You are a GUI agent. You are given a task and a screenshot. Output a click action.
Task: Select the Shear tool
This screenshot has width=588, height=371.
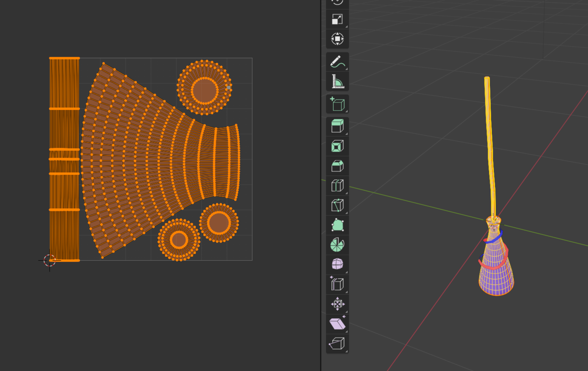click(336, 324)
